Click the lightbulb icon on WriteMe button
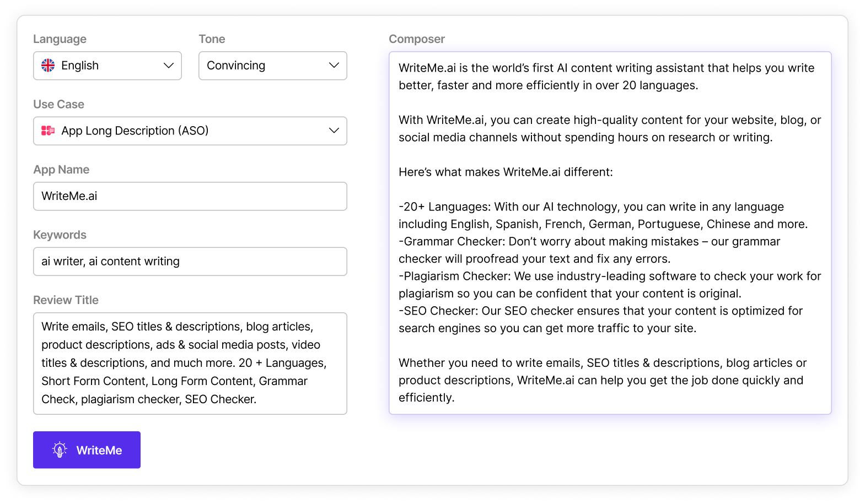The height and width of the screenshot is (504, 865). pyautogui.click(x=60, y=450)
